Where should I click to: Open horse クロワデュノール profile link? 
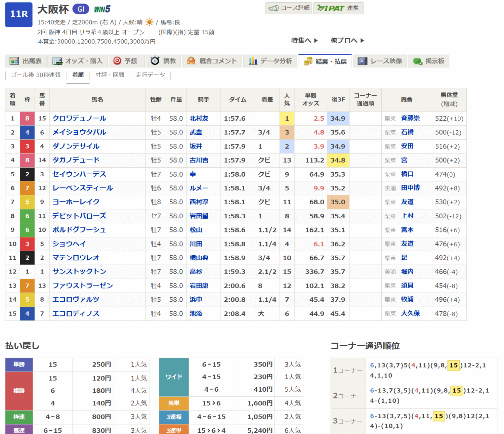click(x=79, y=119)
